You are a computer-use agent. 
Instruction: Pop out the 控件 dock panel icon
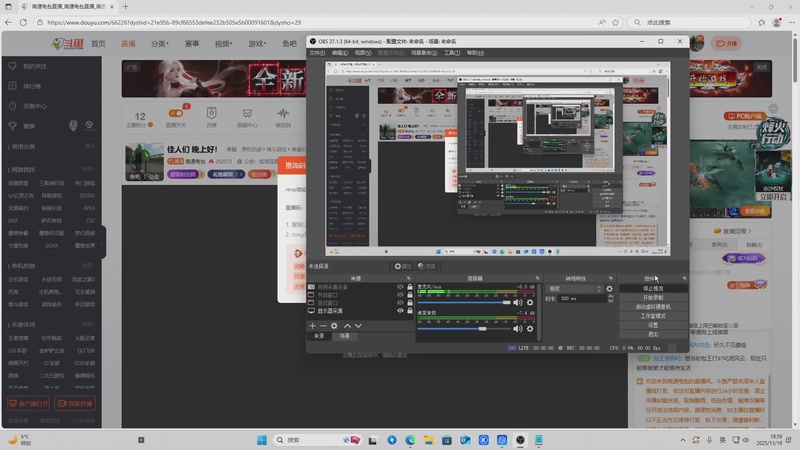(x=684, y=278)
